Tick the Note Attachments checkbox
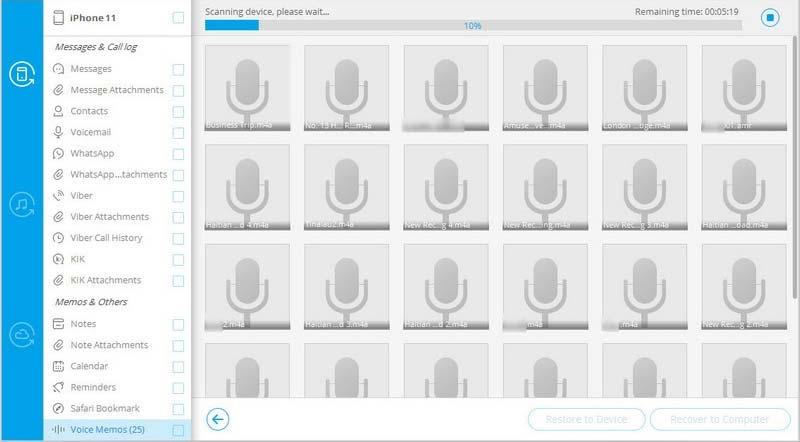 (x=178, y=346)
